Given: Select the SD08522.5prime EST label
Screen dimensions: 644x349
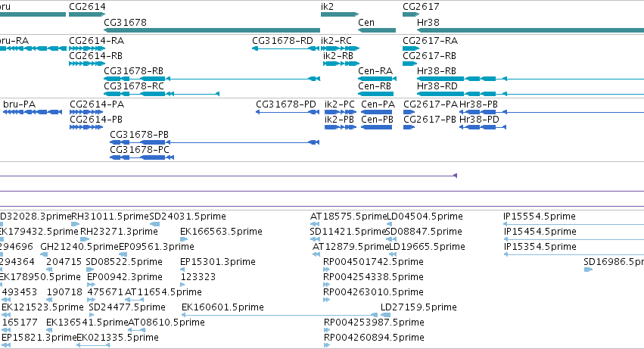Looking at the screenshot, I should pos(124,262).
